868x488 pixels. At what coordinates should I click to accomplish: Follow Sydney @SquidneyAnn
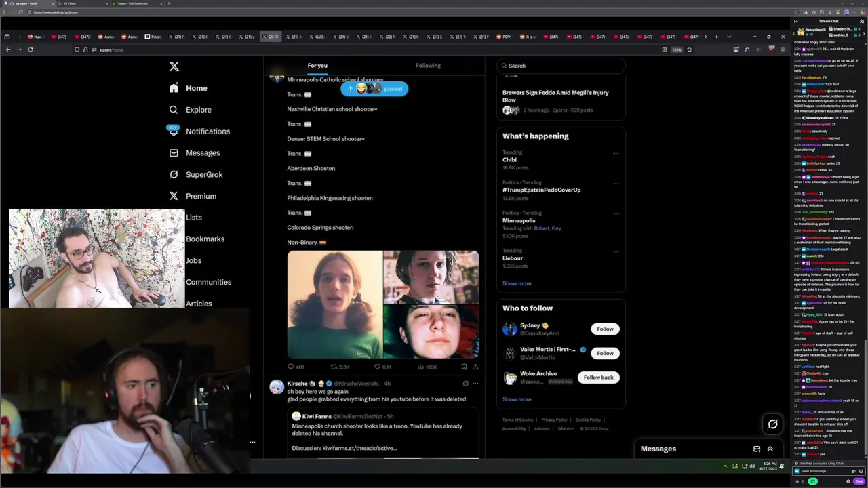tap(605, 329)
